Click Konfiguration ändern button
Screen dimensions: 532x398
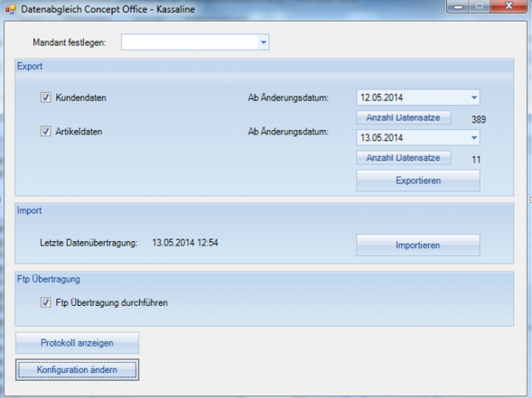(x=77, y=369)
